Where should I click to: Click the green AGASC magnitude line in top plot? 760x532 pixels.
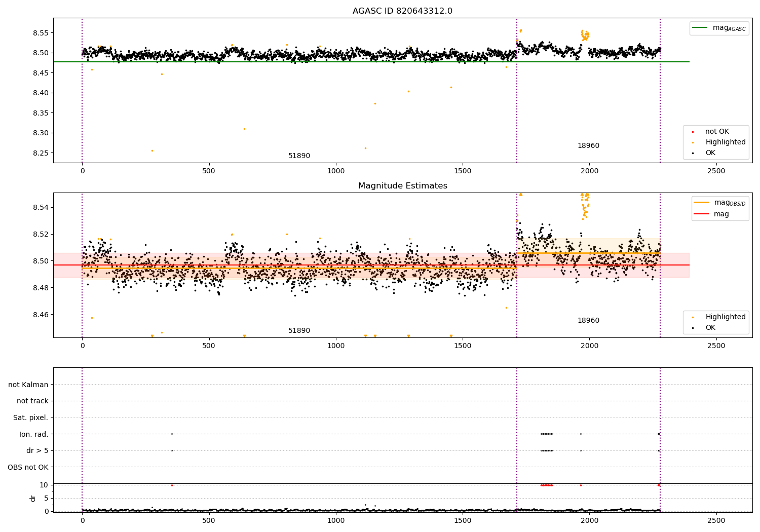click(371, 62)
